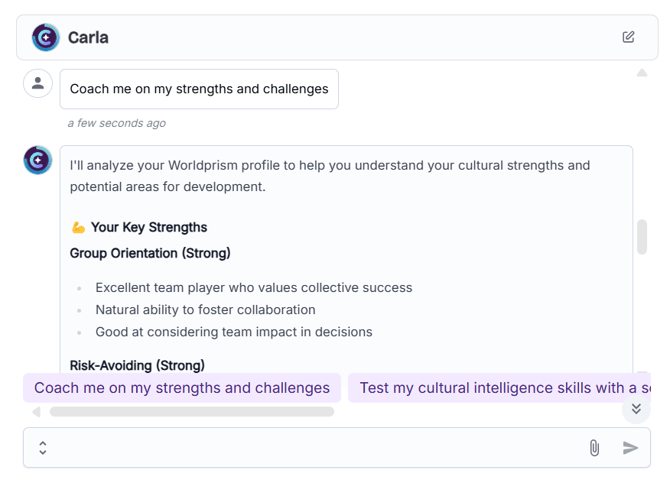Click the Carla title text
This screenshot has width=670, height=480.
pos(88,38)
